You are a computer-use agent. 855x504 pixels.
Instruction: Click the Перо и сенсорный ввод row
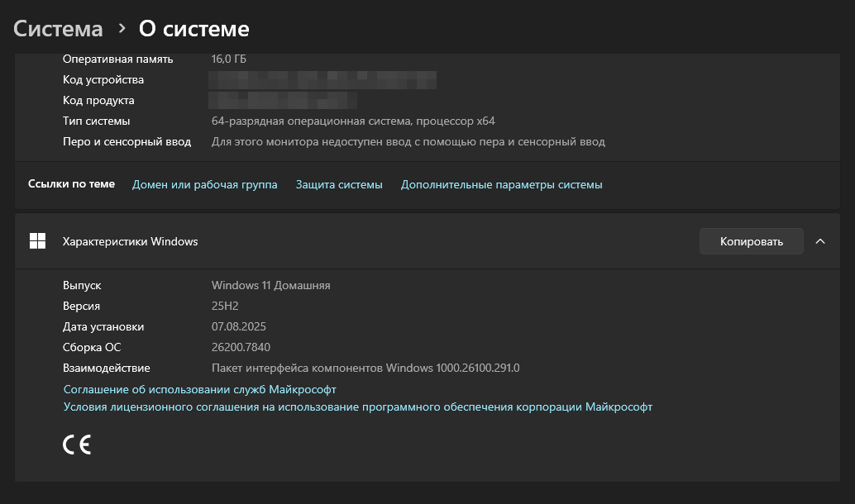pyautogui.click(x=127, y=141)
